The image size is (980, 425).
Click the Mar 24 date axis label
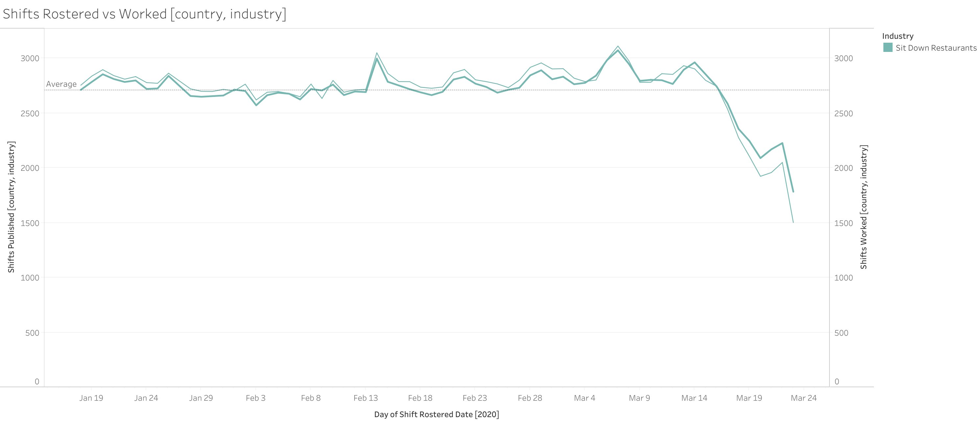click(x=804, y=398)
